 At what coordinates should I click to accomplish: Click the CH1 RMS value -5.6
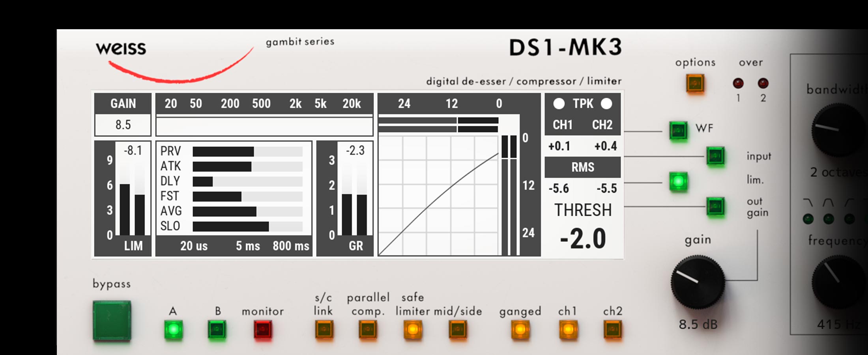click(x=559, y=189)
